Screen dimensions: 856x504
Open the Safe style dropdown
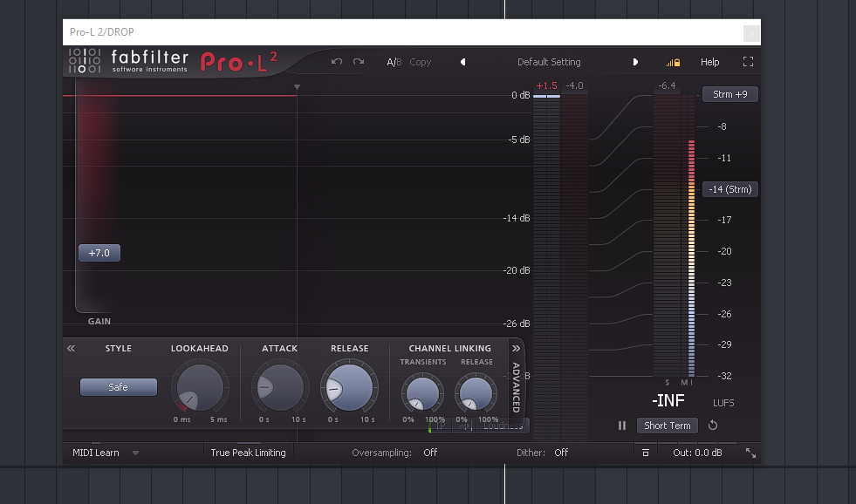point(119,387)
